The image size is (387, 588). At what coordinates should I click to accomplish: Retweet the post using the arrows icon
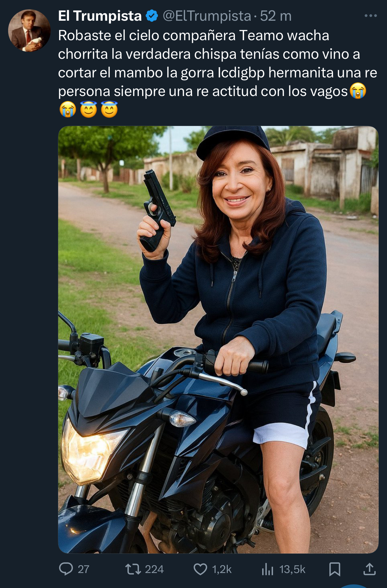[x=133, y=569]
